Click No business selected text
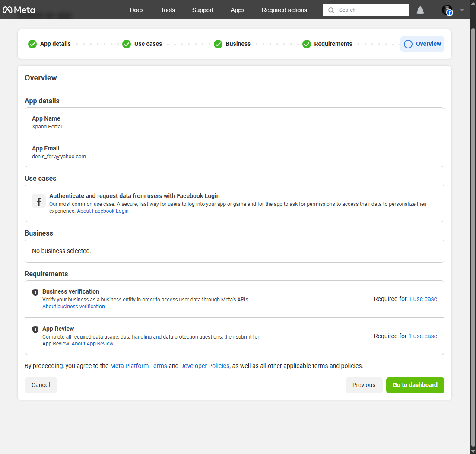Image resolution: width=476 pixels, height=454 pixels. (x=61, y=251)
